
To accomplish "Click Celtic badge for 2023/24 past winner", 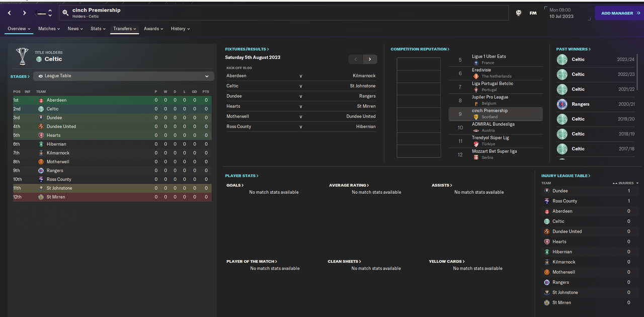I will tap(562, 59).
